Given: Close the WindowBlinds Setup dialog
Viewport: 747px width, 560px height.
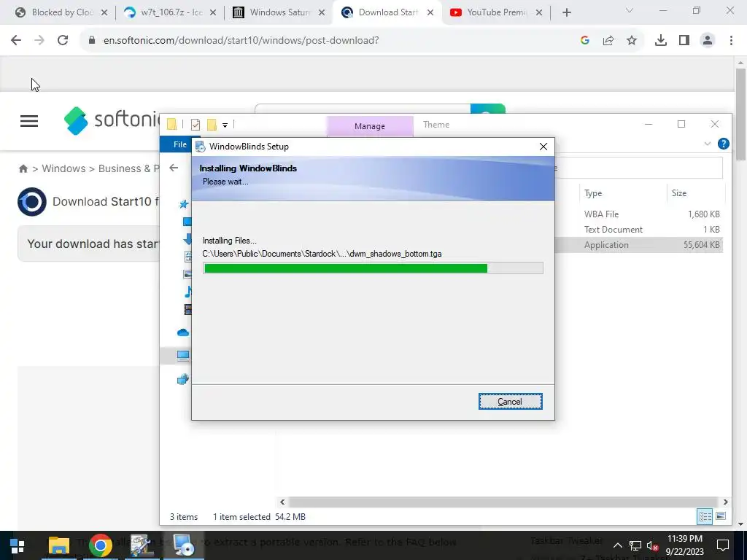Looking at the screenshot, I should tap(543, 147).
